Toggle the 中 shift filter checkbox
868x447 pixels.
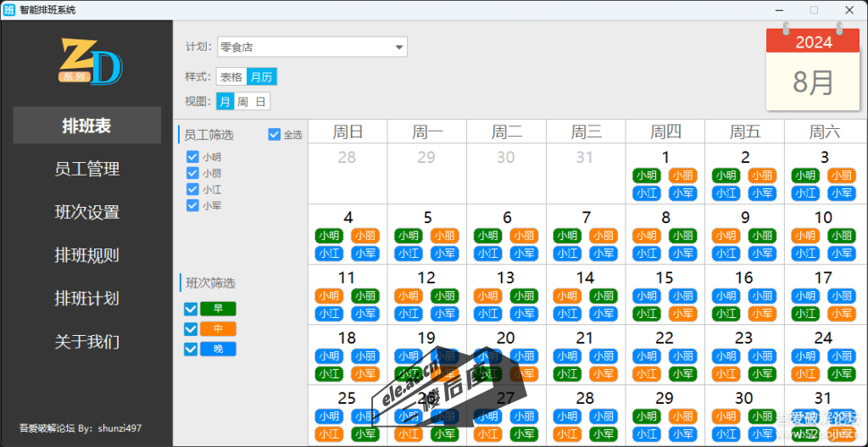tap(191, 329)
